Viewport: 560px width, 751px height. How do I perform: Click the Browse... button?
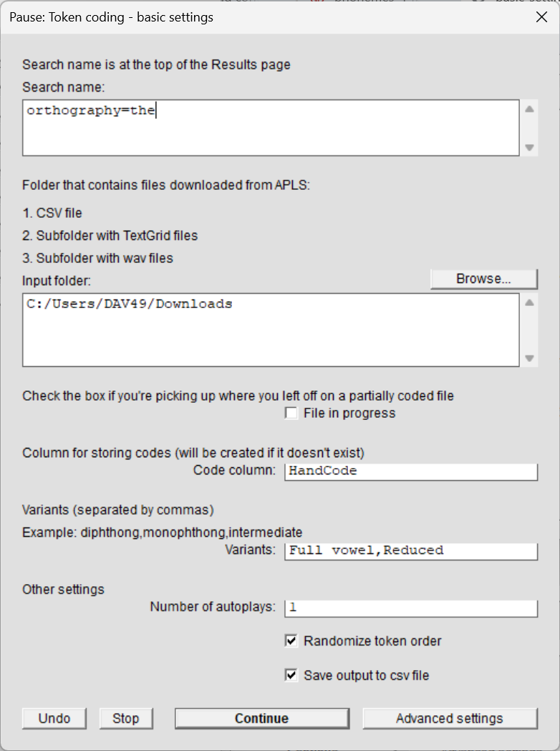point(483,279)
